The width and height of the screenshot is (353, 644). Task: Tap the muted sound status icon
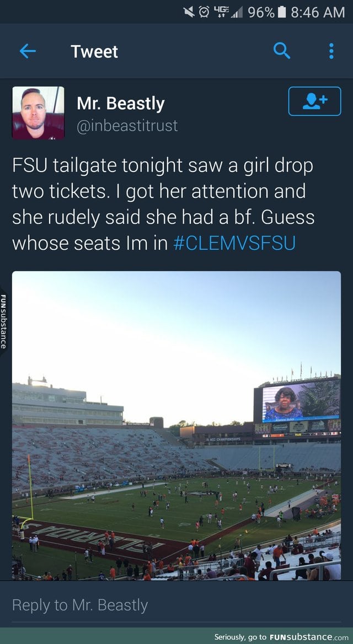coord(189,12)
